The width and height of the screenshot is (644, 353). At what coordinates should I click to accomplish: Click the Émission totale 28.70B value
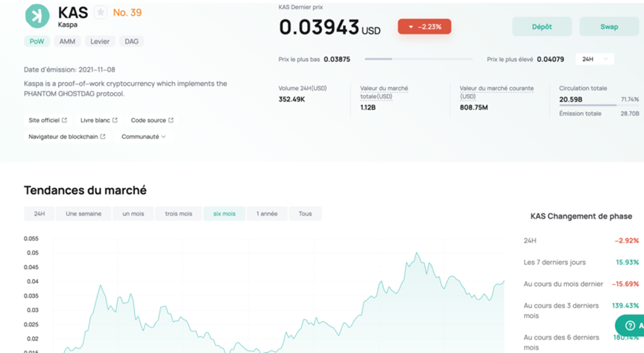click(630, 113)
